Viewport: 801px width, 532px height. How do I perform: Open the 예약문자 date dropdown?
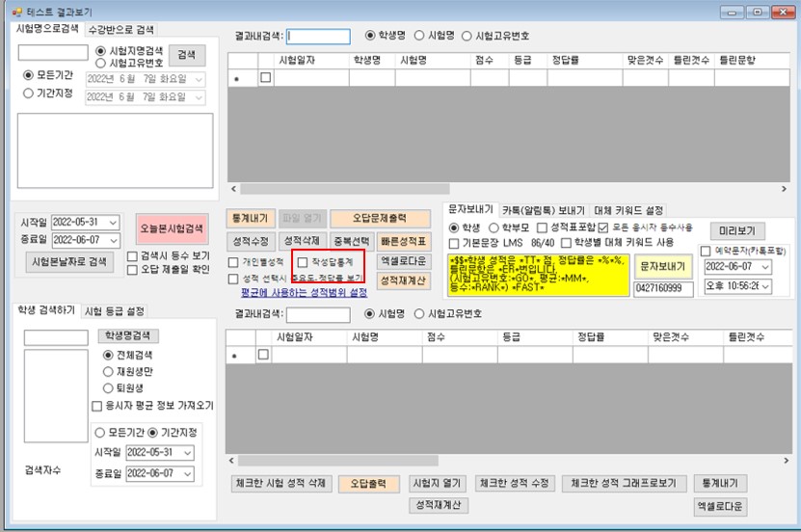(764, 267)
